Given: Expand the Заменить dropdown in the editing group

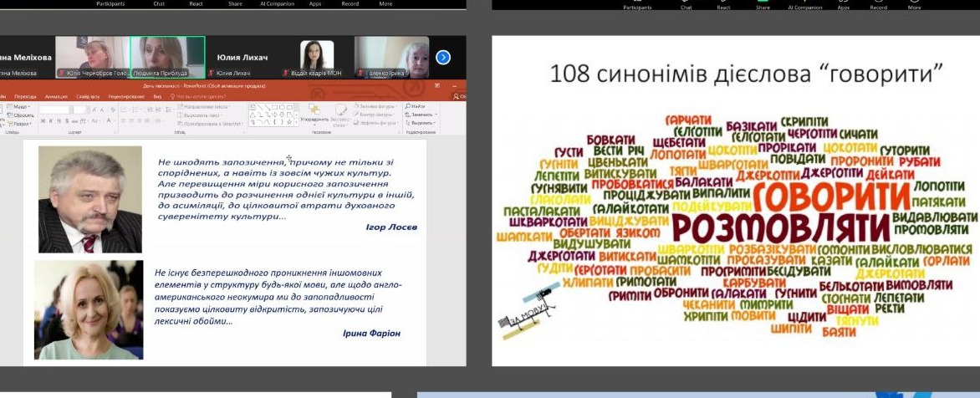Looking at the screenshot, I should click(436, 115).
